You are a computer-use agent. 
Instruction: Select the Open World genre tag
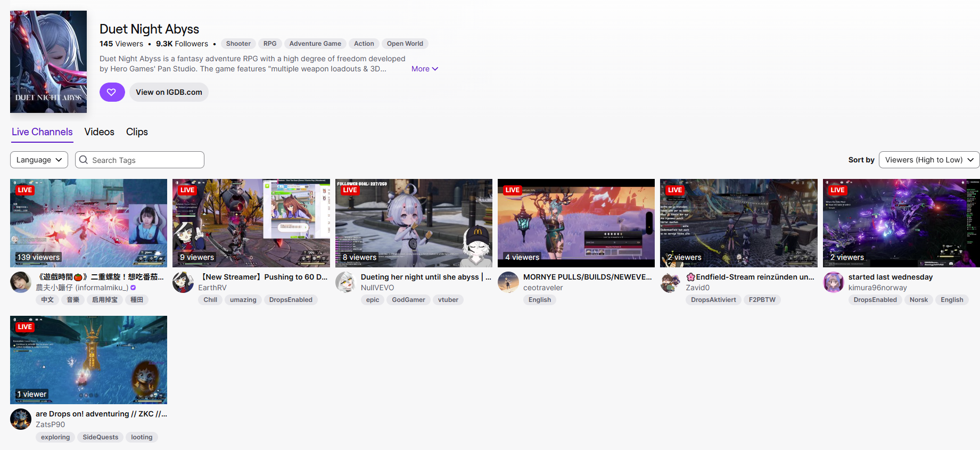[x=405, y=44]
